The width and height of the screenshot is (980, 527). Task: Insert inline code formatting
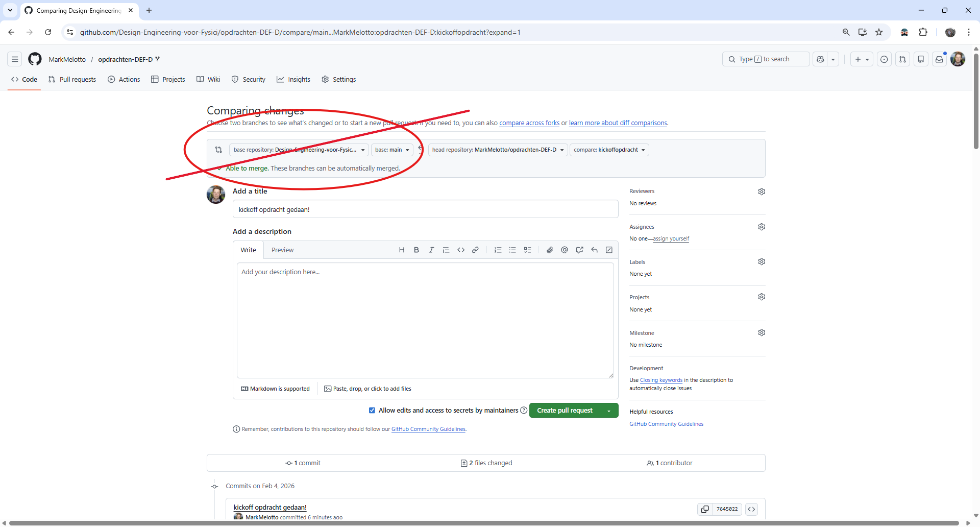pyautogui.click(x=461, y=250)
